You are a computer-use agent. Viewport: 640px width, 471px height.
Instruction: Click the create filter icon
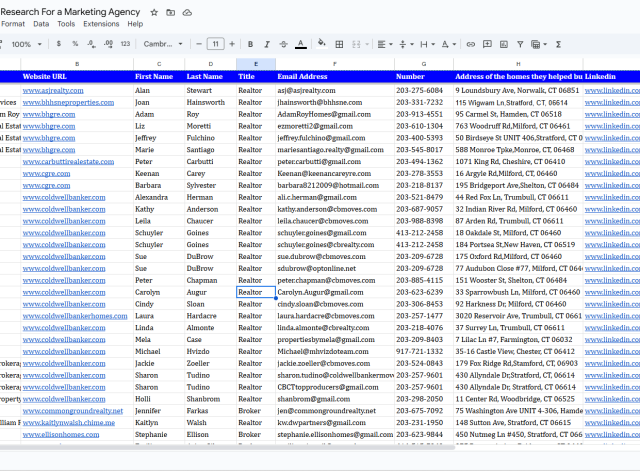(520, 44)
